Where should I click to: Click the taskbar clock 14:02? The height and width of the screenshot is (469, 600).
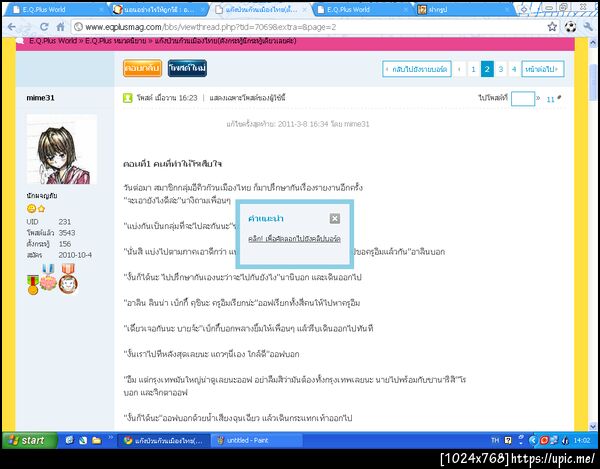(582, 440)
